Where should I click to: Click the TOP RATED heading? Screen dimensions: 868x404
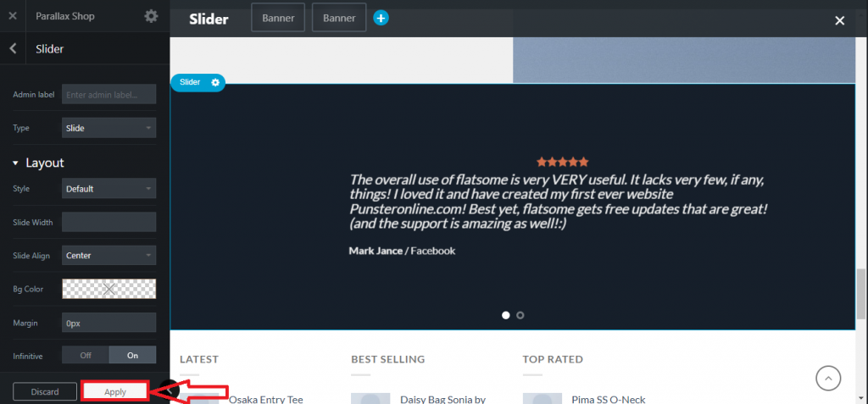click(553, 359)
